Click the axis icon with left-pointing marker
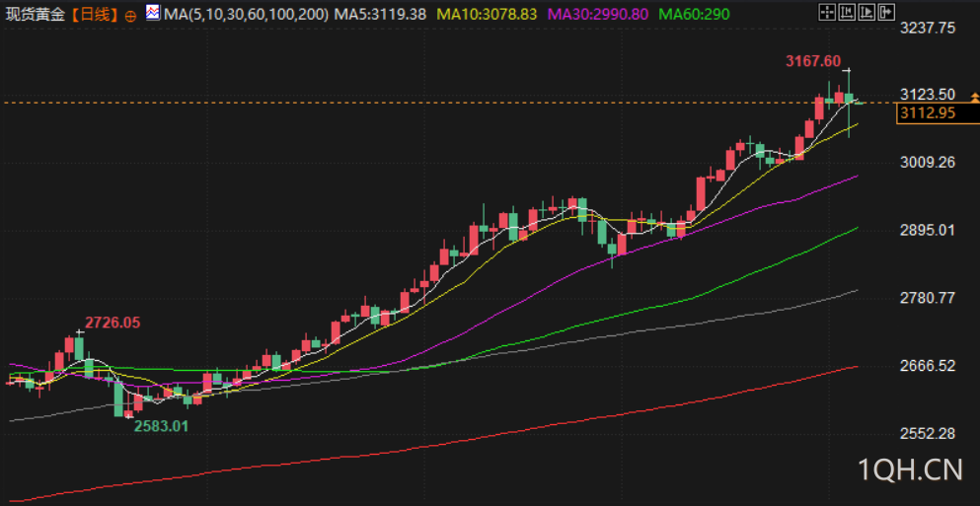This screenshot has height=506, width=980. 847,12
